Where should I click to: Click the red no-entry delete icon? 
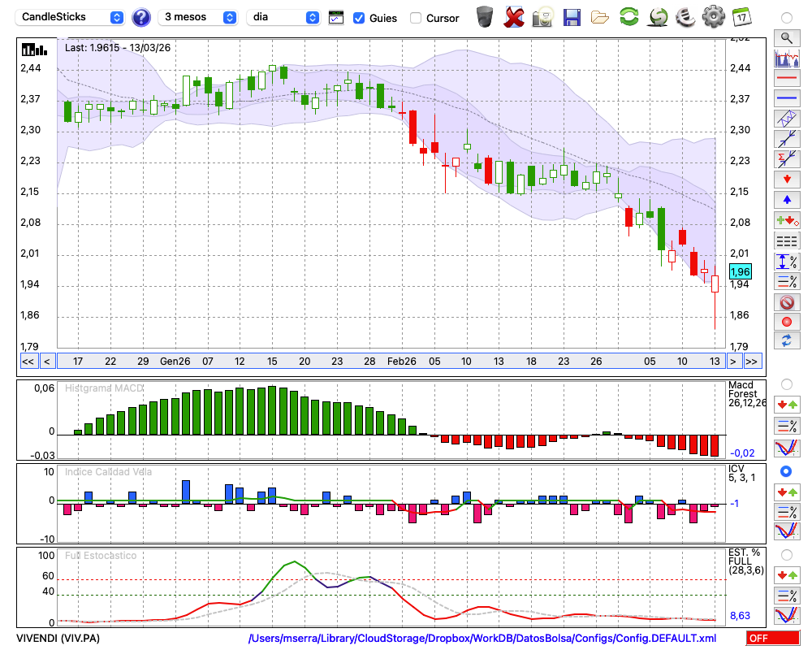click(786, 302)
